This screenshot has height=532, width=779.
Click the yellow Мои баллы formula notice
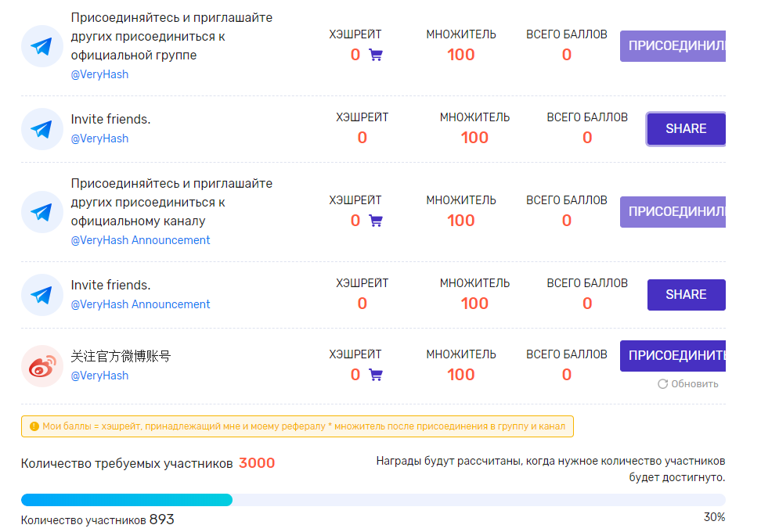click(x=297, y=426)
